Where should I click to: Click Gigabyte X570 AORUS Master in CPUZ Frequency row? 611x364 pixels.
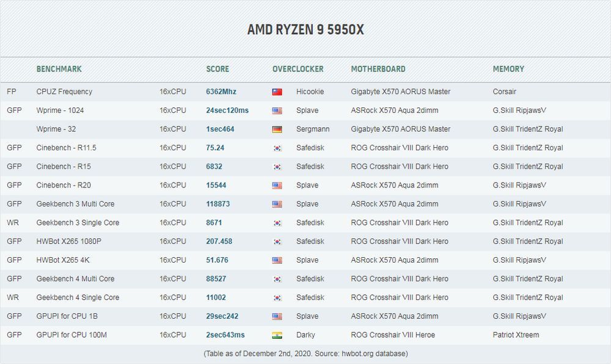click(x=401, y=92)
